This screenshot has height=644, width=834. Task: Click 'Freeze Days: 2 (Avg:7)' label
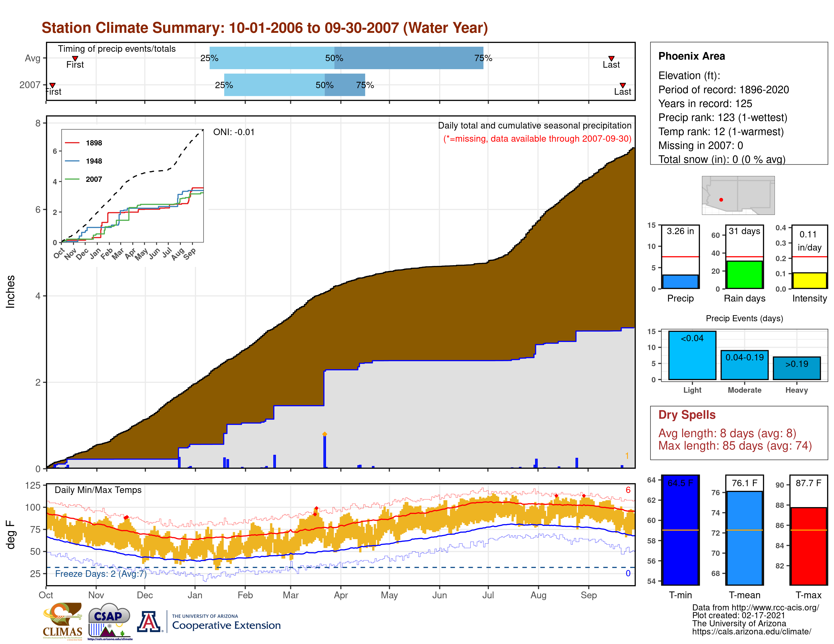pyautogui.click(x=101, y=574)
